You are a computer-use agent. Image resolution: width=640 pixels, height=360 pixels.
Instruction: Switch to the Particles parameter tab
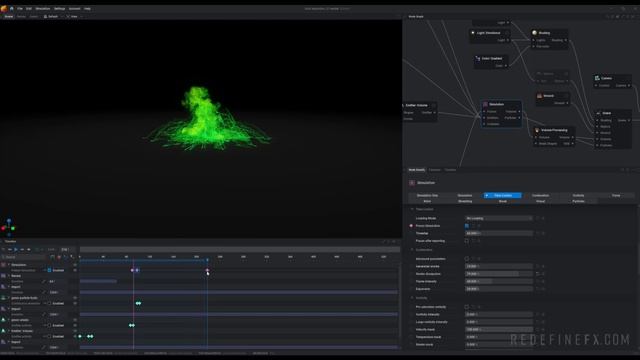click(578, 201)
